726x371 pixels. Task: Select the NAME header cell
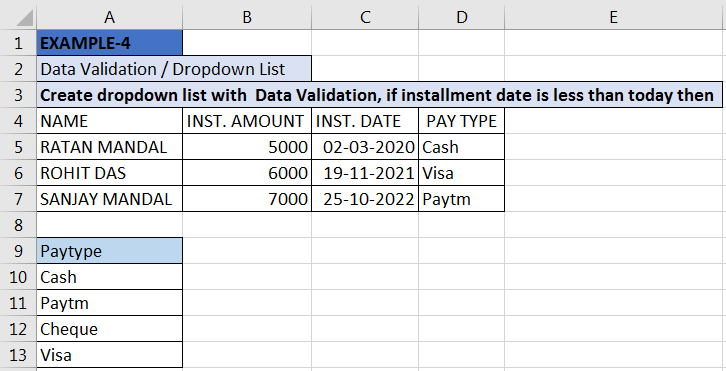109,120
